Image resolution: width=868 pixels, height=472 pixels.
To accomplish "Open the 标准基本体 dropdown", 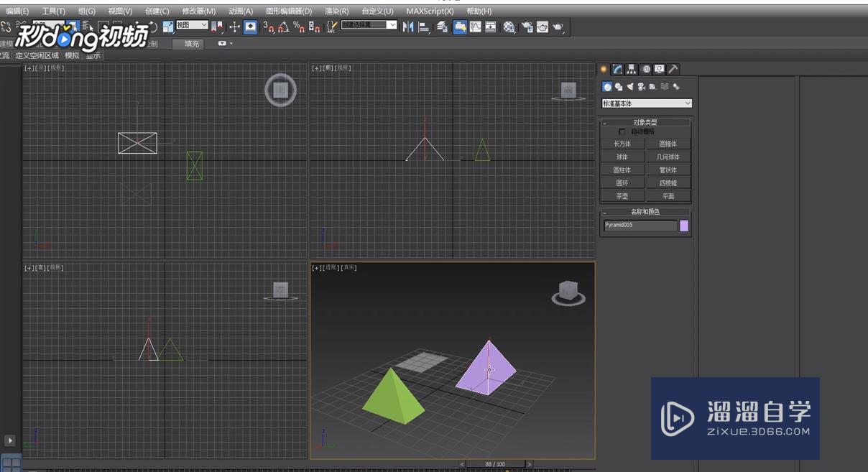I will click(646, 103).
